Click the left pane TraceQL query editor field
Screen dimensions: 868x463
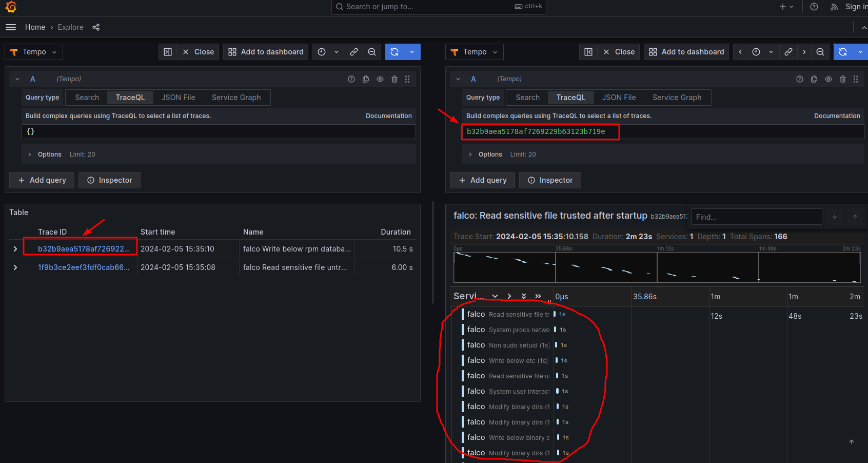(x=219, y=131)
